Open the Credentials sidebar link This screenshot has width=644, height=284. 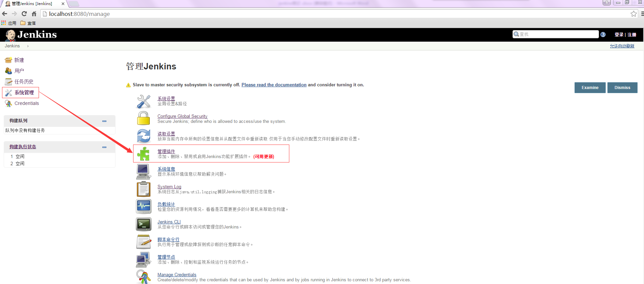pyautogui.click(x=27, y=104)
